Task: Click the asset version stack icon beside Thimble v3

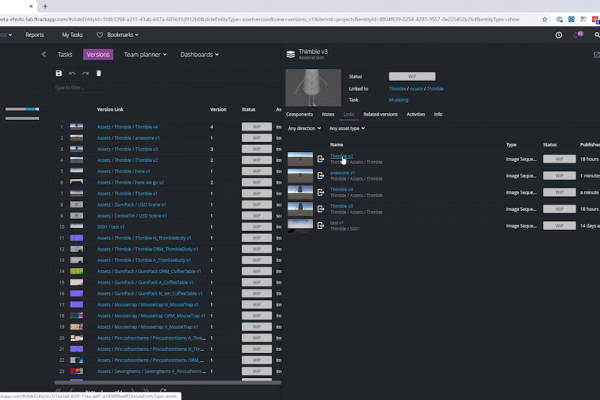Action: coord(290,54)
